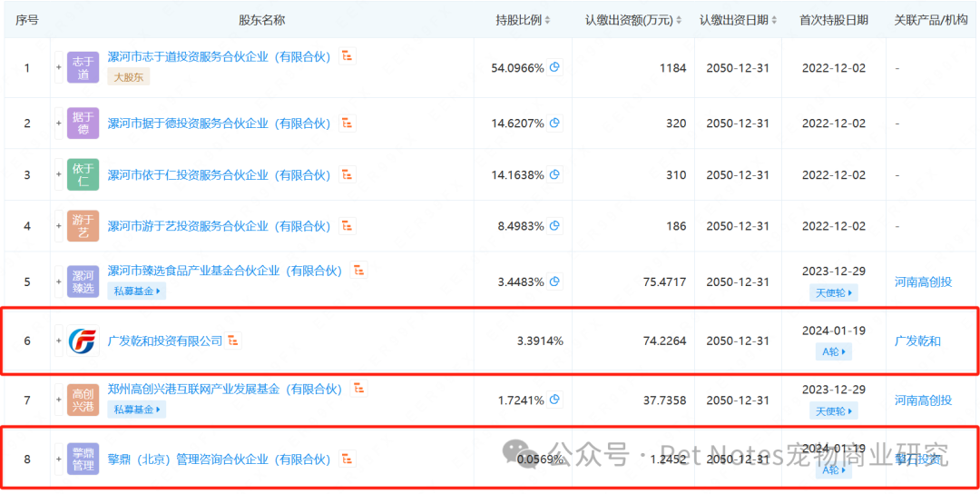Open 漯河市据于德投资服务合伙企业 shareholder link
The width and height of the screenshot is (980, 494).
coord(219,123)
